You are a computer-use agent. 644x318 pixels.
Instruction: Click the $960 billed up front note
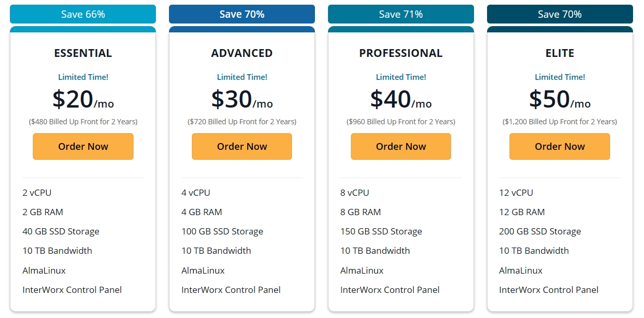click(x=400, y=122)
